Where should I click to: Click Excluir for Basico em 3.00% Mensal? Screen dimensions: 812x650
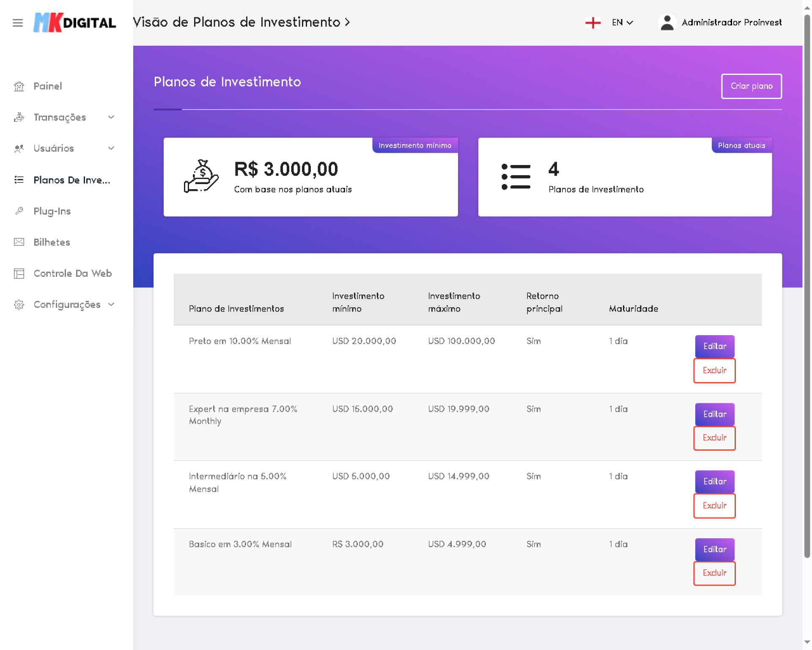714,573
